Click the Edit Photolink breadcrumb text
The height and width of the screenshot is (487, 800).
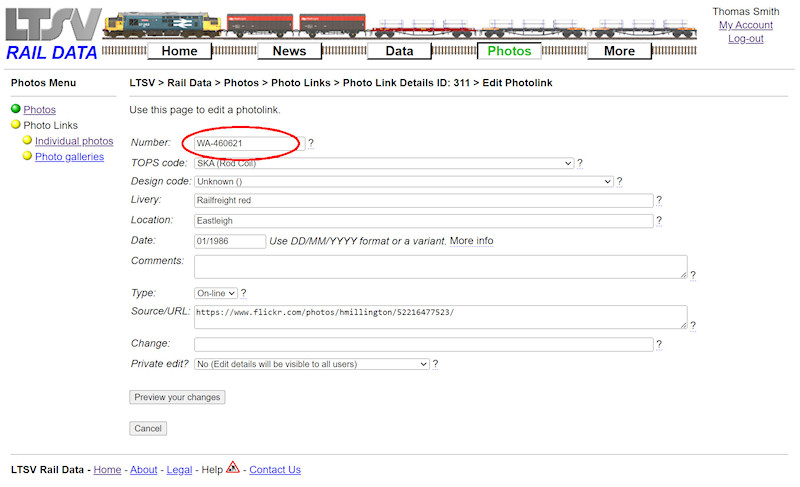(x=517, y=83)
